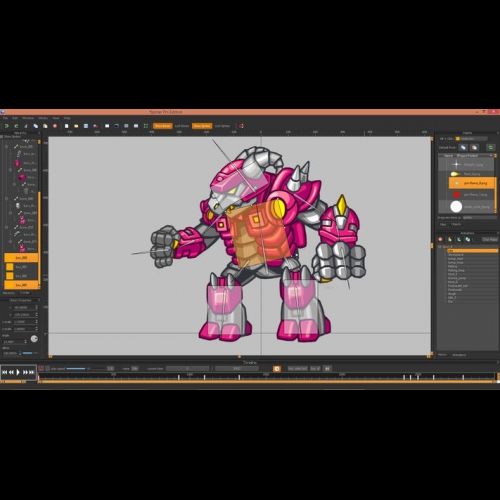Click the angle dial in Object Properties
This screenshot has height=500, width=500.
click(34, 339)
